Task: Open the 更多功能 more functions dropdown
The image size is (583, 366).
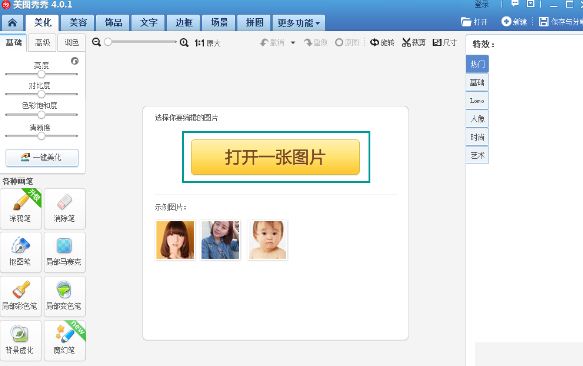Action: click(x=299, y=23)
